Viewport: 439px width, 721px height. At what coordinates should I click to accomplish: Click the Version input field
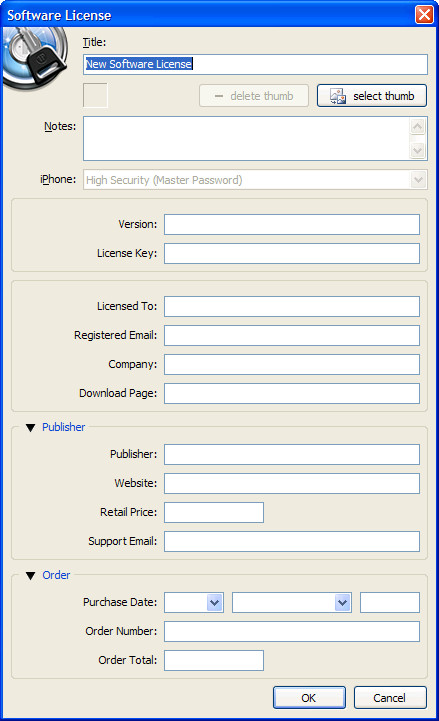(x=292, y=224)
